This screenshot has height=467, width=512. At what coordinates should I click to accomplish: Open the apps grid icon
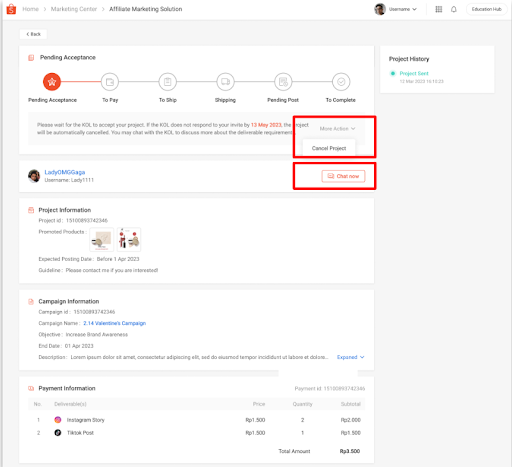(439, 9)
